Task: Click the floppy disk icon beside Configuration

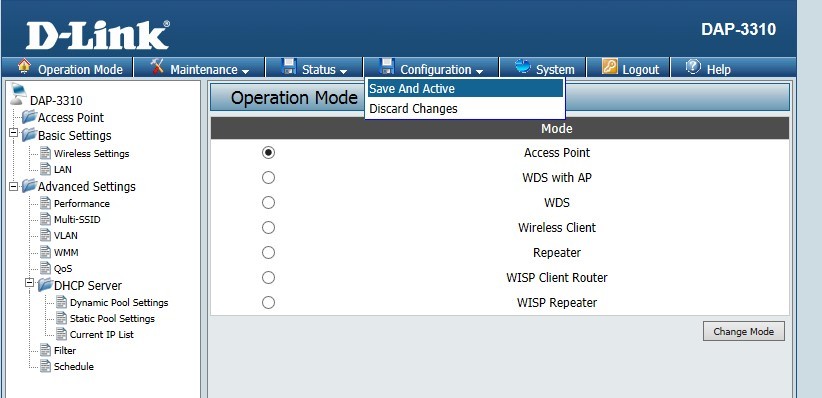Action: pos(387,66)
